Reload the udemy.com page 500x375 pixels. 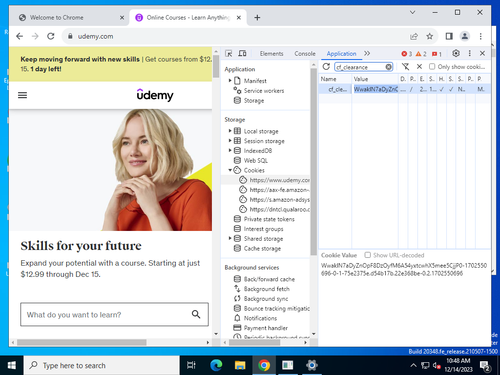[x=51, y=36]
